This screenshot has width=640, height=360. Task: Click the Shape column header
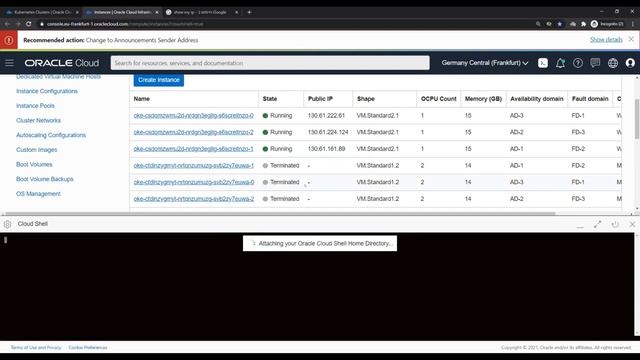(x=366, y=99)
